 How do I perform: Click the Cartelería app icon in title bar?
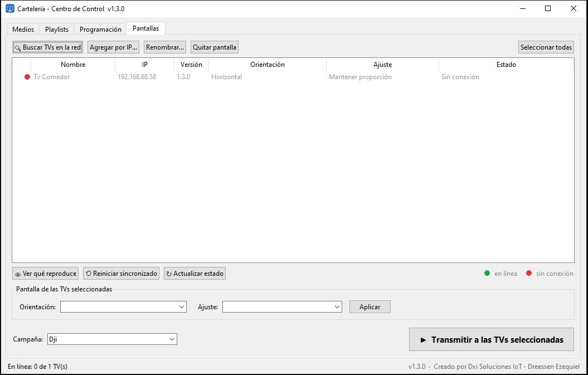click(10, 8)
